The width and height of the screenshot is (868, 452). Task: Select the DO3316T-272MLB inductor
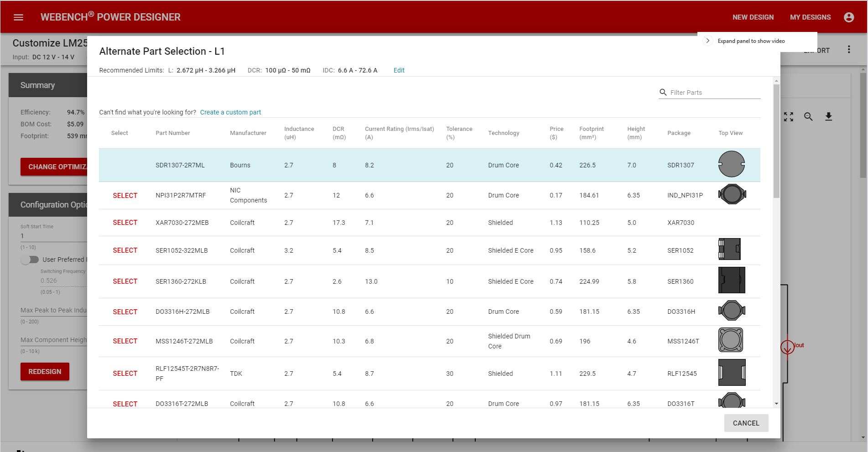point(125,404)
